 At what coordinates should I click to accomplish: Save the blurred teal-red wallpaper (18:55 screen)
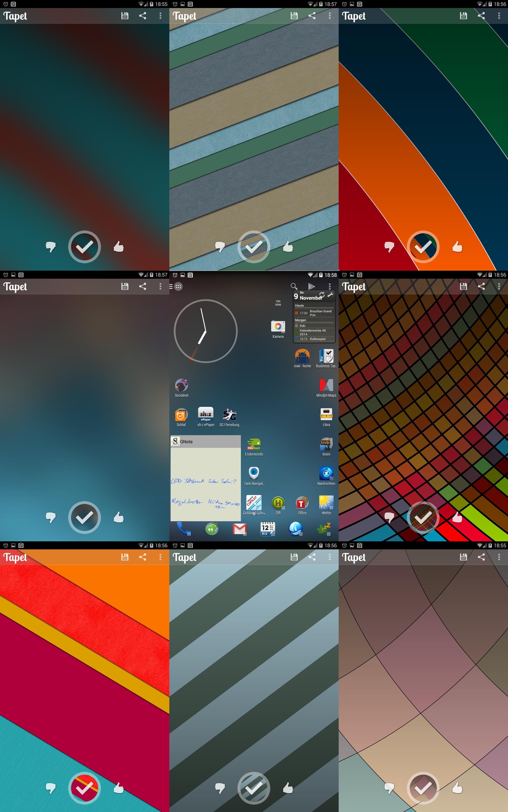[x=125, y=16]
